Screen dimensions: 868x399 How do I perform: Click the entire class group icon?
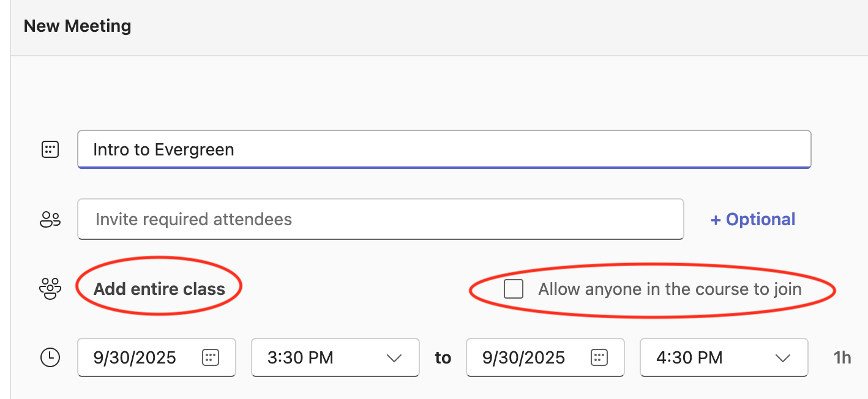50,288
